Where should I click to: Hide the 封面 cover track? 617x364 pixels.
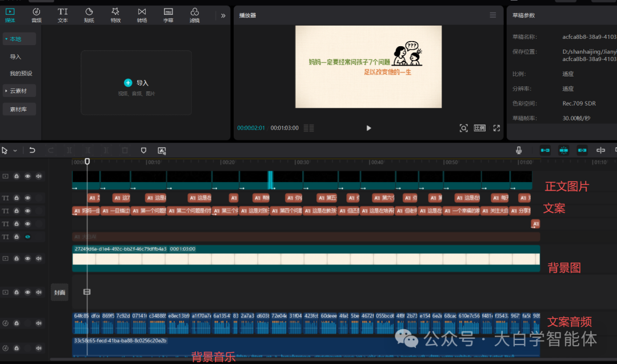pos(27,292)
